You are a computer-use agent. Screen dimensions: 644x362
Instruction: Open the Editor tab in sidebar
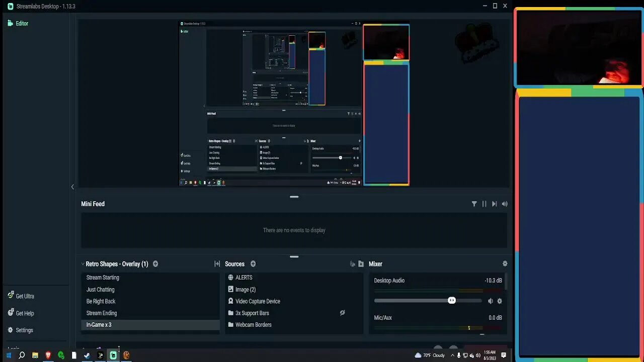[18, 23]
